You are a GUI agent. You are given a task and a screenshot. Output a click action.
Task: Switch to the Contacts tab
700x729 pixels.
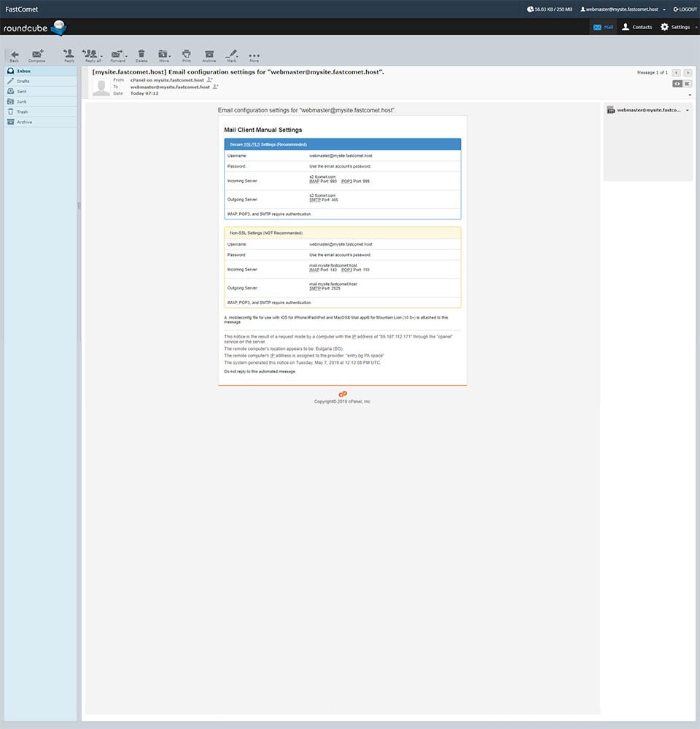pos(637,26)
